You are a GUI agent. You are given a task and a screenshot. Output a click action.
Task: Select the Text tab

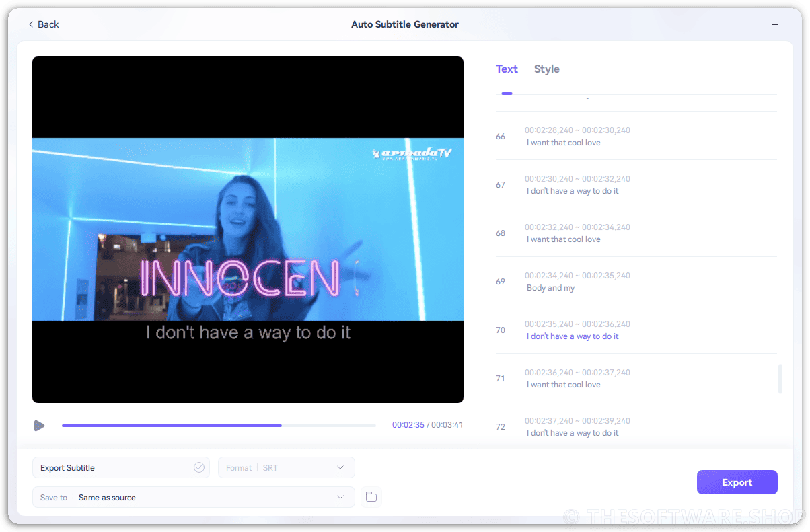[507, 69]
